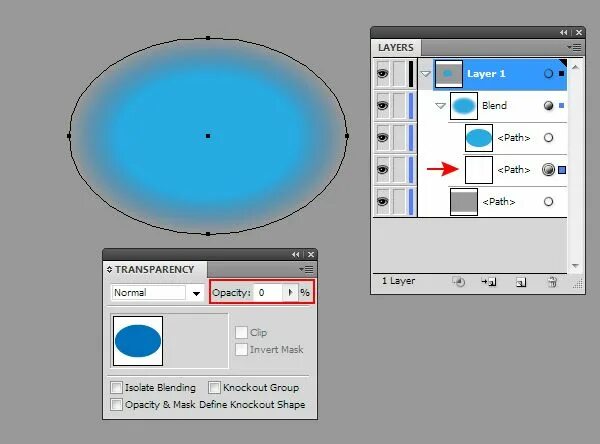The width and height of the screenshot is (600, 444).
Task: Click target circle of blue ellipse Path
Action: click(548, 137)
